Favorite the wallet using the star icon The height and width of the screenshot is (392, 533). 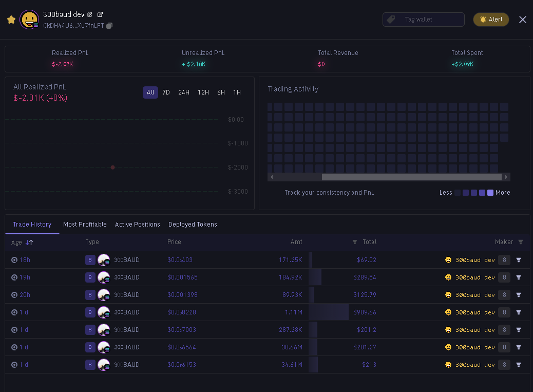click(11, 19)
